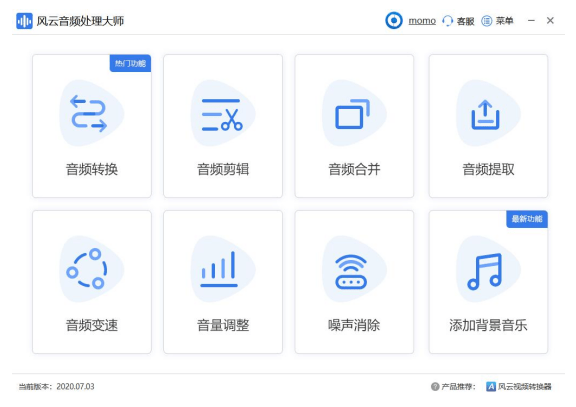The height and width of the screenshot is (407, 576).
Task: Open the 音频合并 overlapping squares icon
Action: (353, 114)
